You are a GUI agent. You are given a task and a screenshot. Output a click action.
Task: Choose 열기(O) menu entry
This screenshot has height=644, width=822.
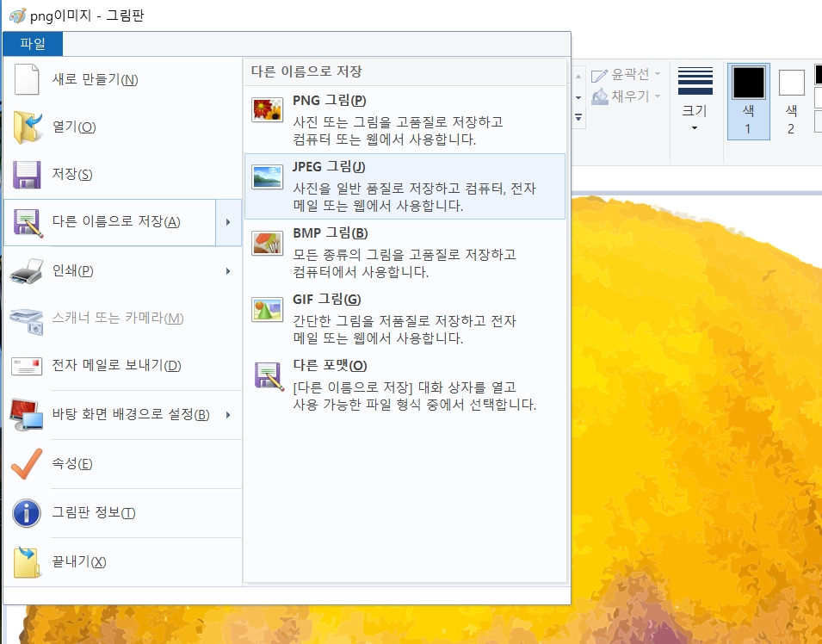(x=123, y=127)
